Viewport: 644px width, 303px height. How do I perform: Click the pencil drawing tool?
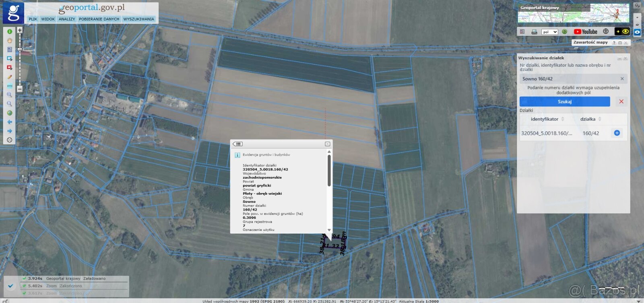click(10, 77)
